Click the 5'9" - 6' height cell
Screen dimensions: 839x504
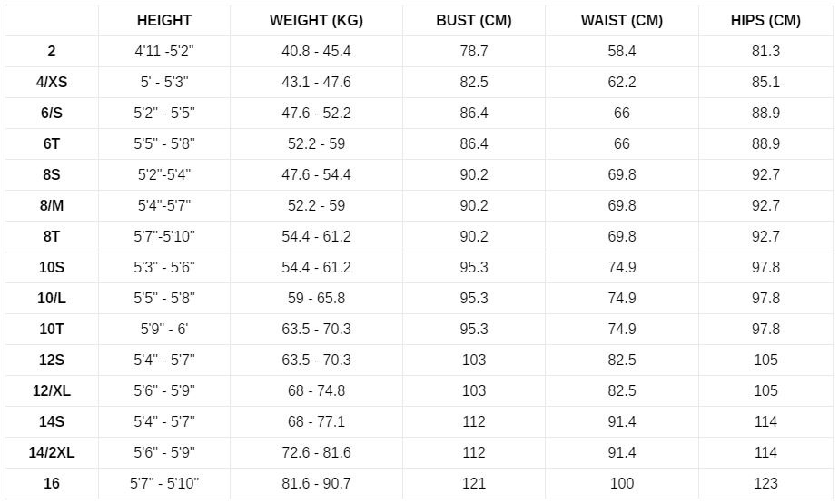click(164, 330)
